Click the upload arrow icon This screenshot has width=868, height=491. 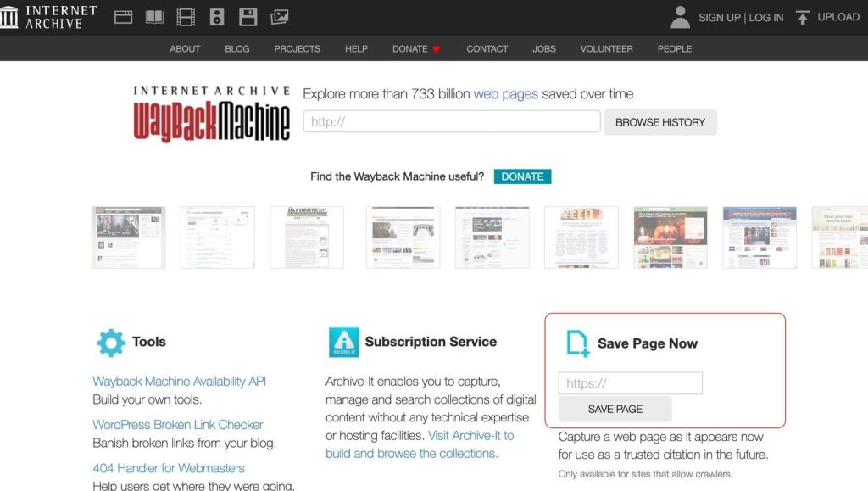[802, 18]
